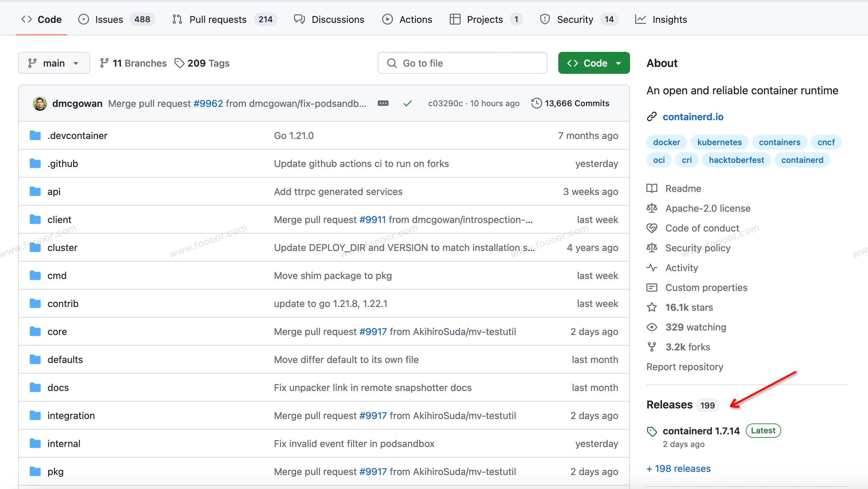Click the eye icon beside 329 watching
The image size is (868, 489).
tap(652, 327)
